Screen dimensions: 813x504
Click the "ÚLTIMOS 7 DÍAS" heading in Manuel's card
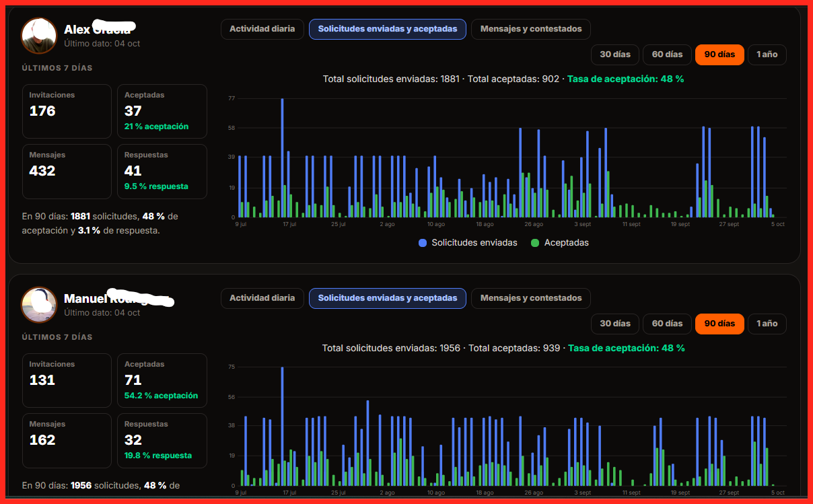pos(57,337)
